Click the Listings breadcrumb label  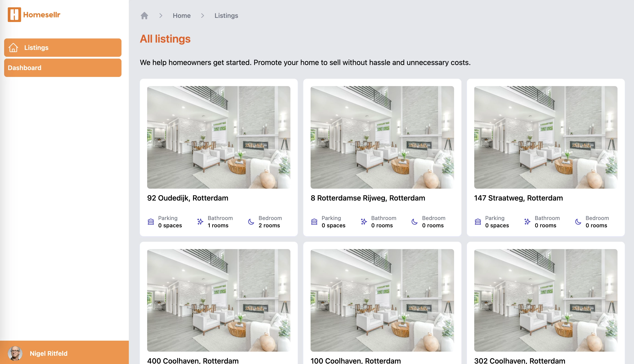(226, 16)
